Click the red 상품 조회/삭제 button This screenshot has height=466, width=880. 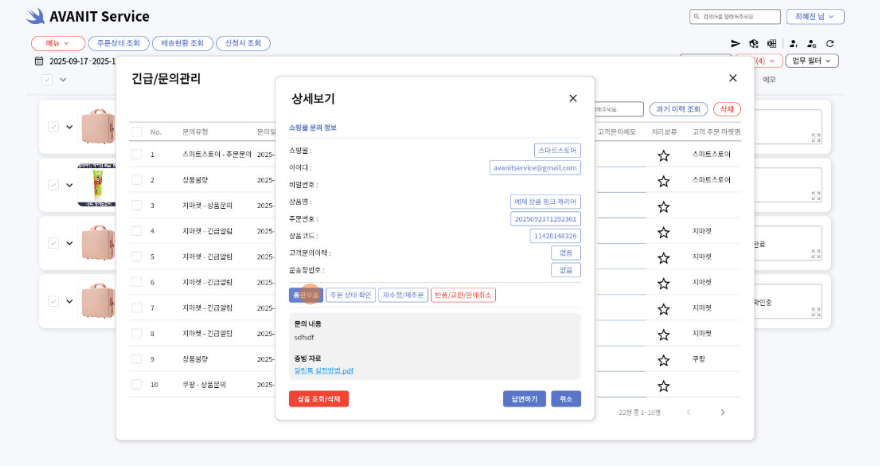pyautogui.click(x=318, y=399)
